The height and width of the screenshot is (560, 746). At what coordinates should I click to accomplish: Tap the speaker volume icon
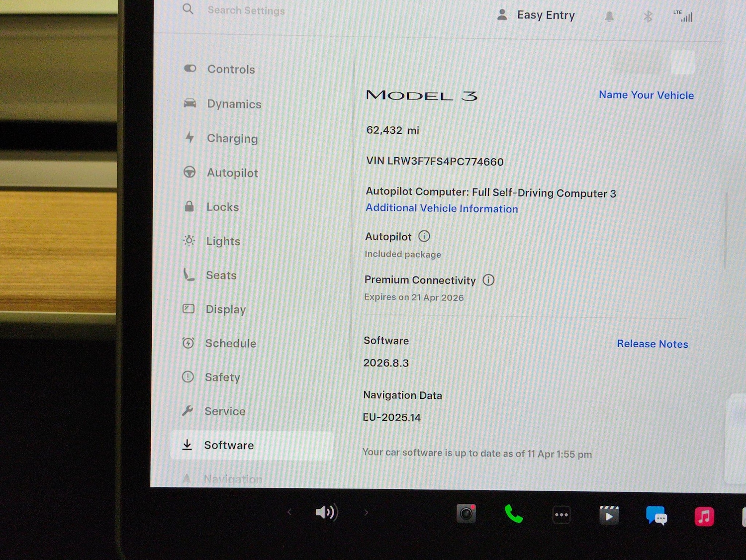(x=326, y=512)
